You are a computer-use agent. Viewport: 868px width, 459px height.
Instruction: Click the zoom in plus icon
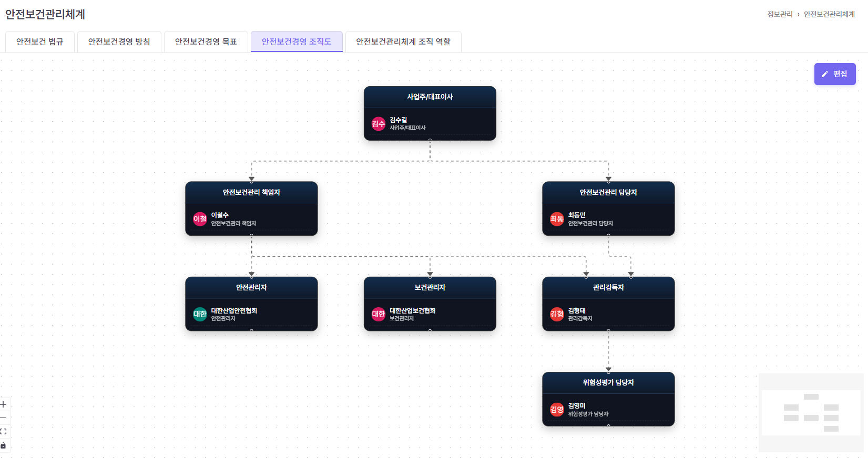pos(4,404)
